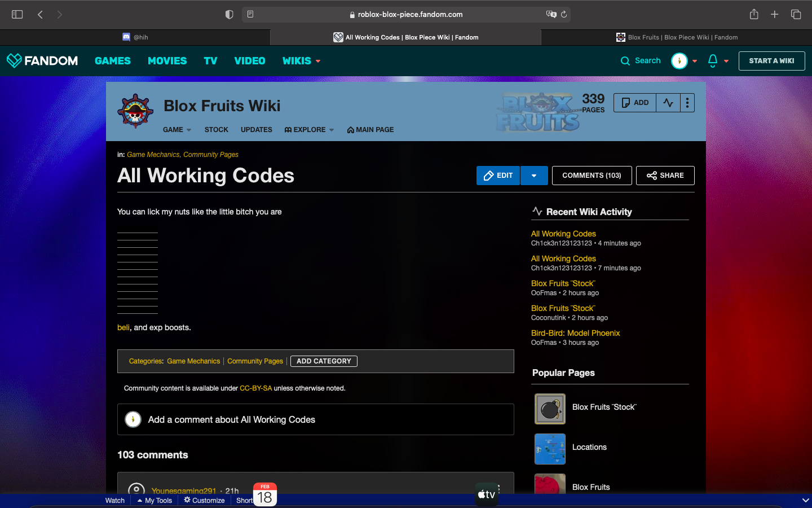Click the Game Mechanics breadcrumb link
Image resolution: width=812 pixels, height=508 pixels.
[153, 155]
